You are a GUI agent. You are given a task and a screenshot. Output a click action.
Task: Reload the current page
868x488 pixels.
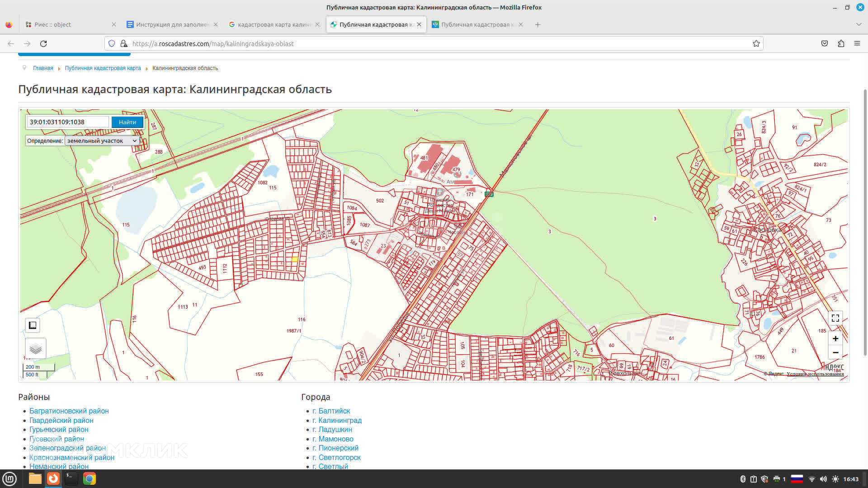pos(43,44)
